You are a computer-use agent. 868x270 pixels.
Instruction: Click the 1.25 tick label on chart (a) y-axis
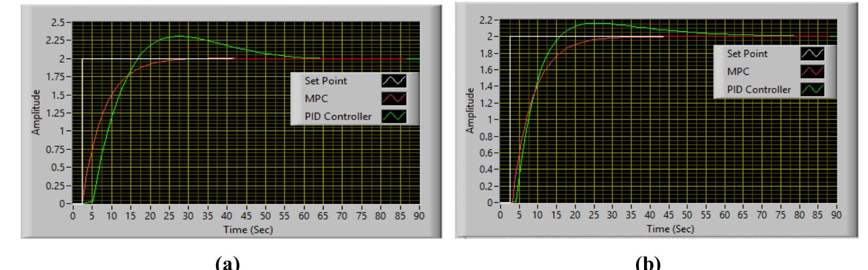pyautogui.click(x=54, y=113)
